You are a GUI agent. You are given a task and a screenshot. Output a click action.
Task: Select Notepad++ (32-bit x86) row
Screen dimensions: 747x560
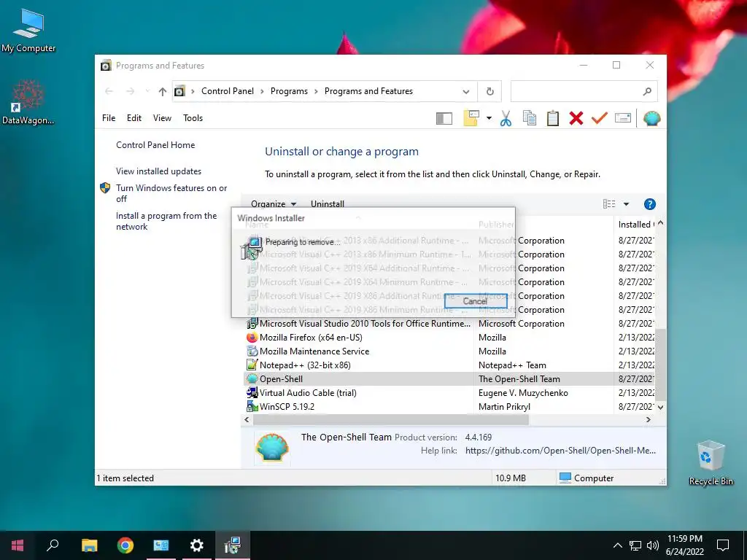(449, 365)
